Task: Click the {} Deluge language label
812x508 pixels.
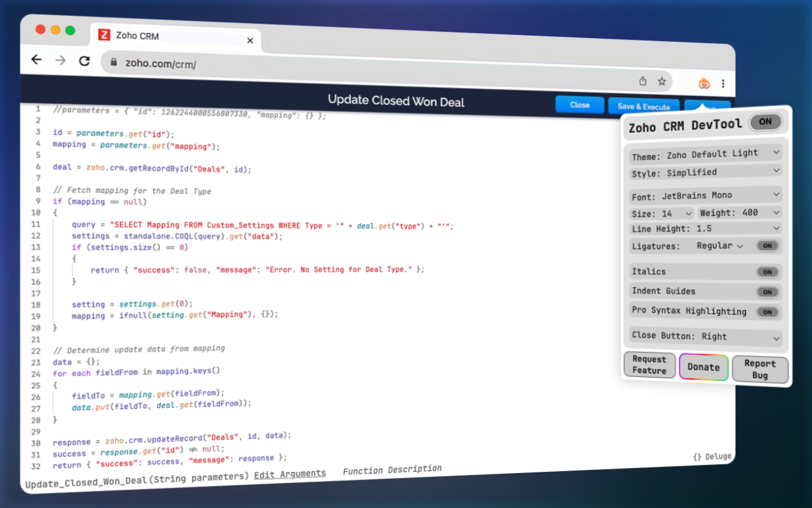Action: 712,457
